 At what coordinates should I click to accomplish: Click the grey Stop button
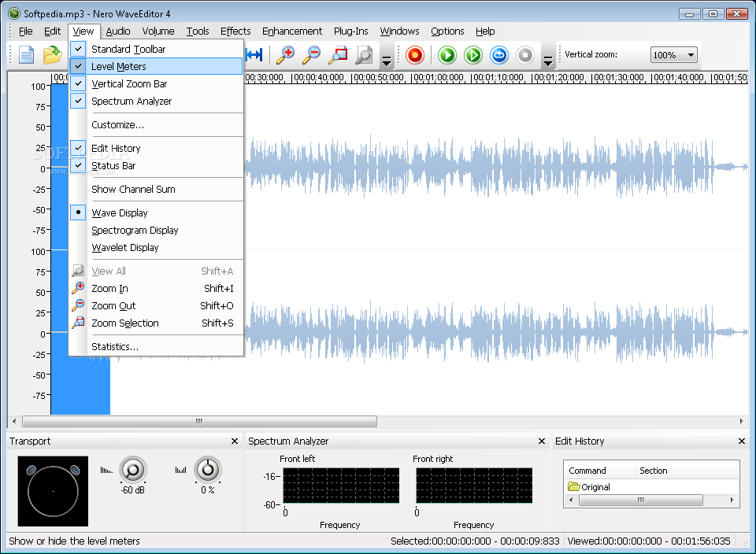(525, 55)
